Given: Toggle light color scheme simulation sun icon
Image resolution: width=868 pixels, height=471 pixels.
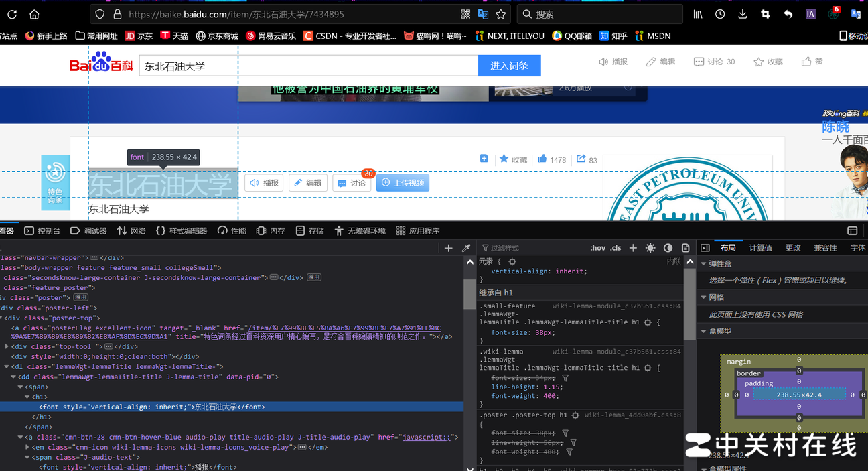Looking at the screenshot, I should pyautogui.click(x=650, y=248).
